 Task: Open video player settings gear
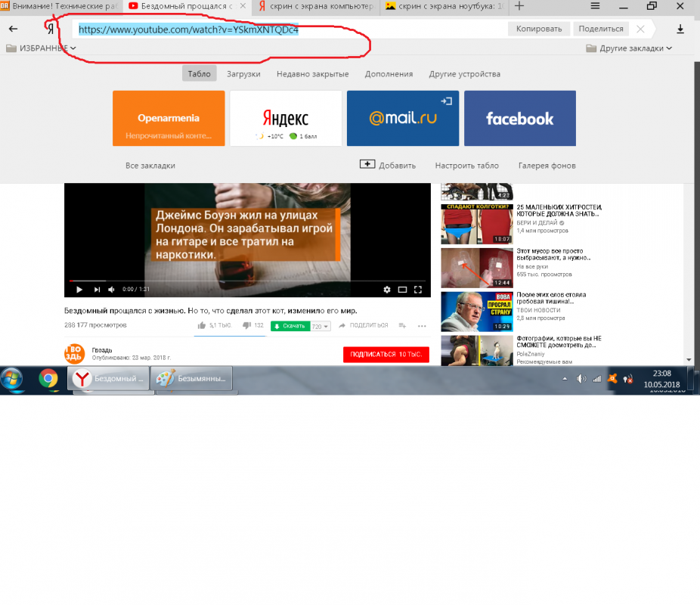point(387,290)
